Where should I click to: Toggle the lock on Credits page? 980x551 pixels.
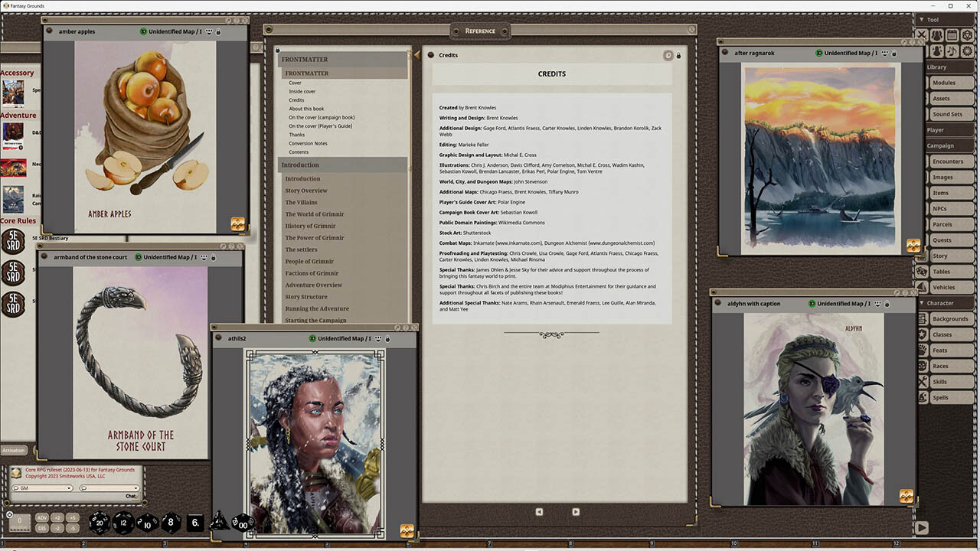click(x=678, y=55)
